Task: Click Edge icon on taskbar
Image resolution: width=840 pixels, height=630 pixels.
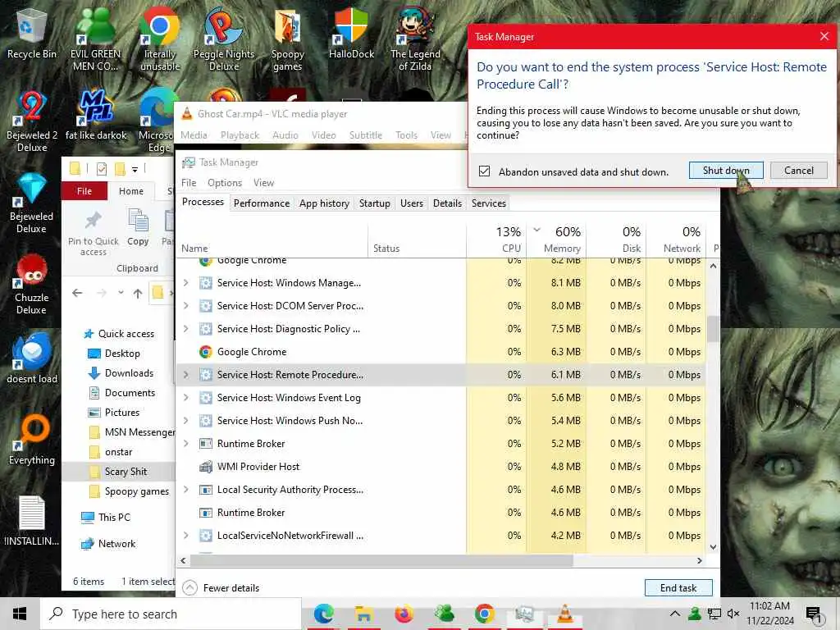Action: [323, 614]
